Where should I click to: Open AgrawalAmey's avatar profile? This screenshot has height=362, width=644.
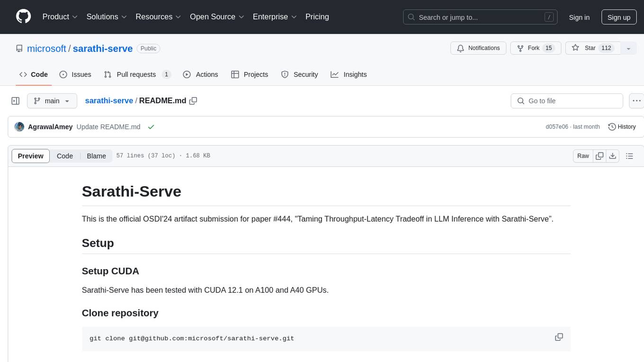[19, 127]
